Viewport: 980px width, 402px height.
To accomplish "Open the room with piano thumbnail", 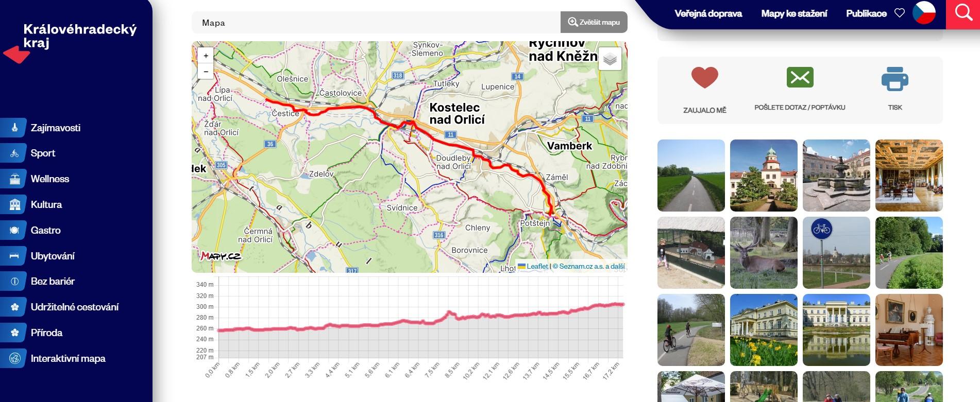I will pyautogui.click(x=909, y=330).
